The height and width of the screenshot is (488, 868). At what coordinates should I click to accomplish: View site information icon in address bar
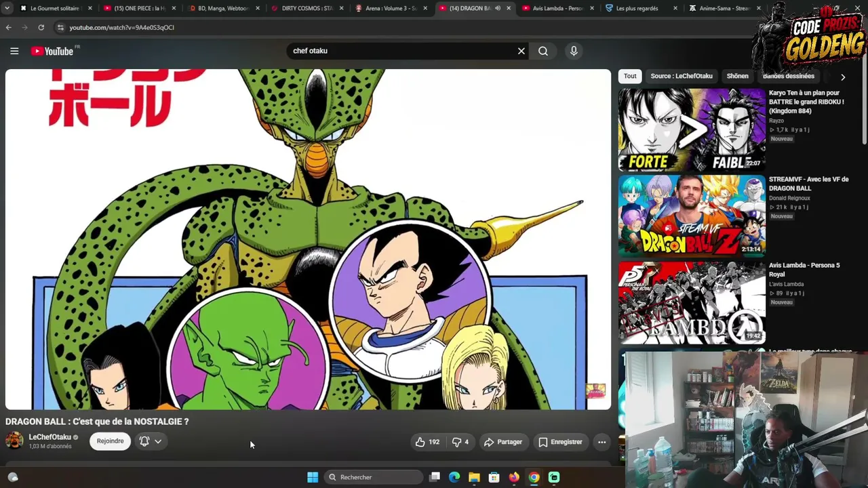pyautogui.click(x=60, y=27)
